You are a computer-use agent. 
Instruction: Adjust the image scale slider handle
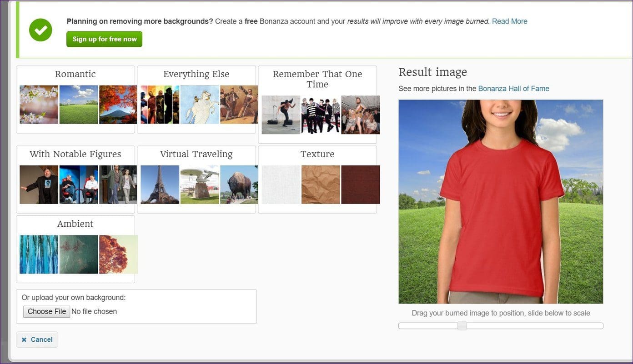point(462,325)
